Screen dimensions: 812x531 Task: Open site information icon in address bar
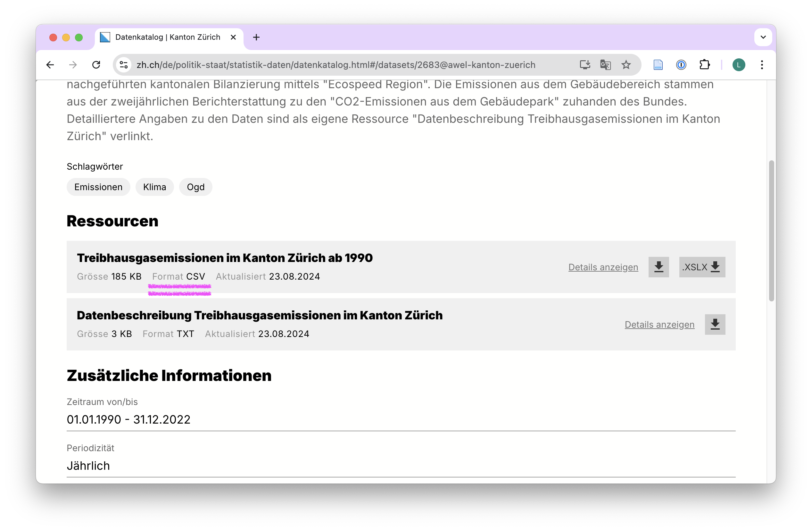click(123, 65)
